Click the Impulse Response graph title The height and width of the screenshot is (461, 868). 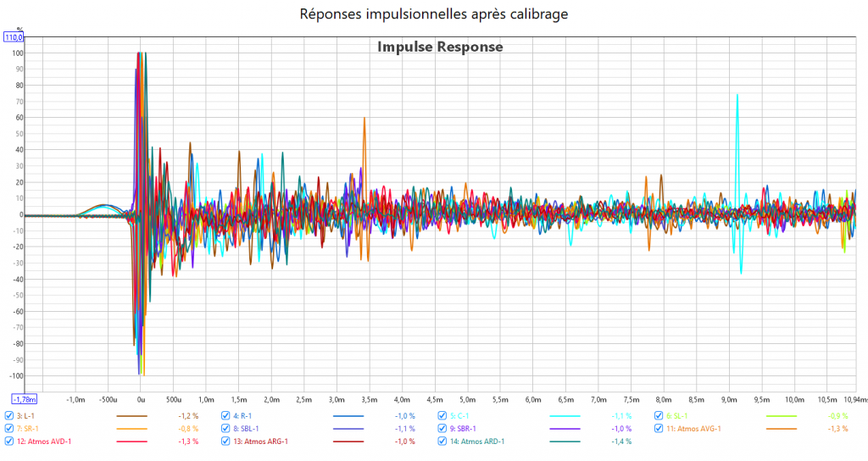point(440,47)
